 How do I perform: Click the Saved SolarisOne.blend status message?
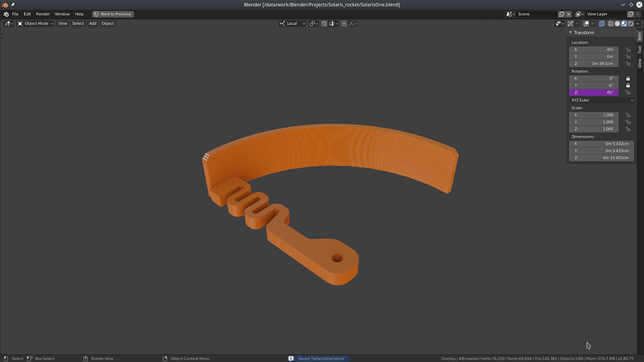318,359
